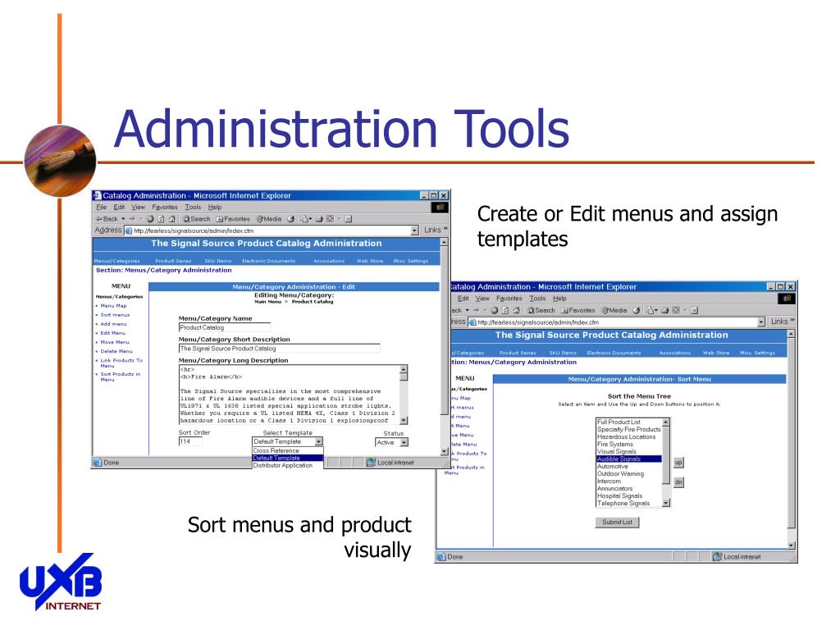The height and width of the screenshot is (630, 840).
Task: Open Product Series section in Edit window
Action: click(x=173, y=261)
